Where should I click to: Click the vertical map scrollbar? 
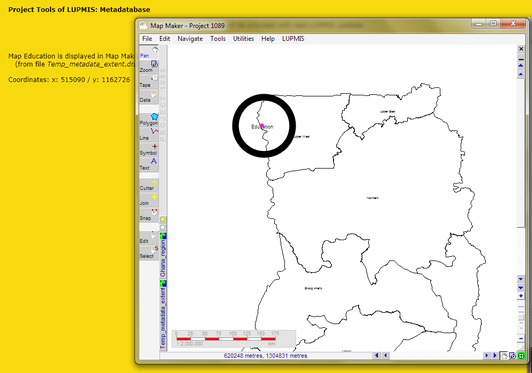point(521,176)
